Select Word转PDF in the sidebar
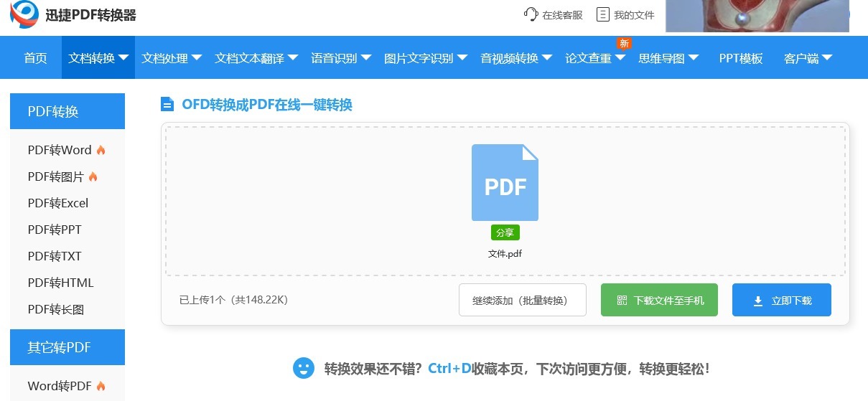 point(60,386)
